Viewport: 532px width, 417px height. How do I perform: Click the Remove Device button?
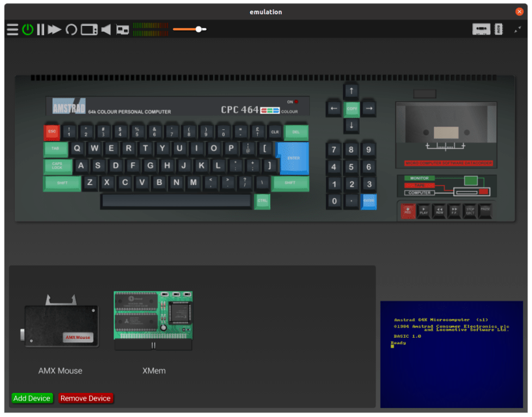click(86, 398)
